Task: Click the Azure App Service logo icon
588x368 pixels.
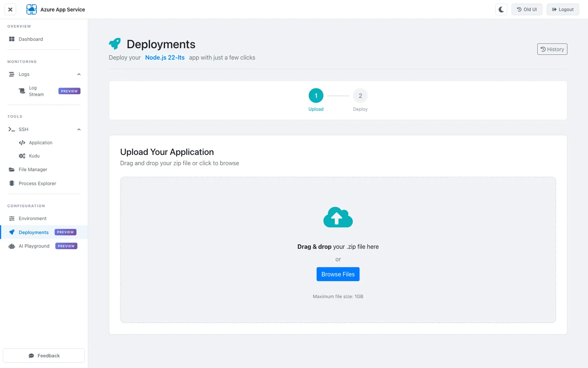Action: pyautogui.click(x=31, y=9)
